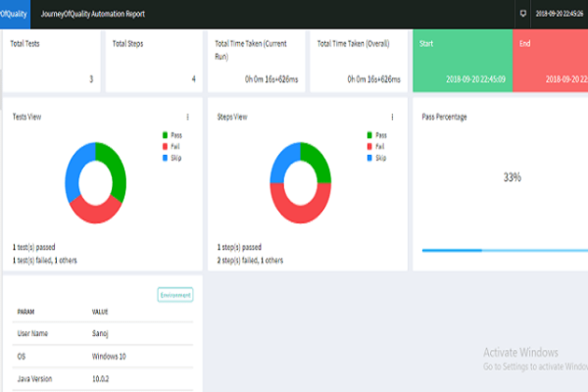The image size is (588, 392).
Task: Click the Java Version parameter cell
Action: coord(34,379)
